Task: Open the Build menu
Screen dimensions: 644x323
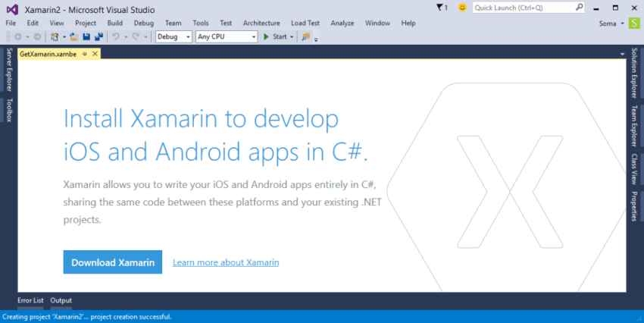Action: [115, 24]
